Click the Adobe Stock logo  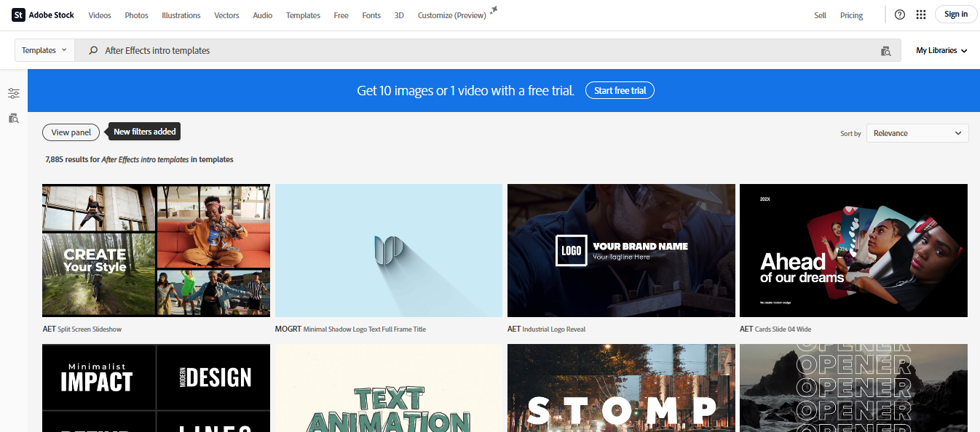tap(42, 14)
